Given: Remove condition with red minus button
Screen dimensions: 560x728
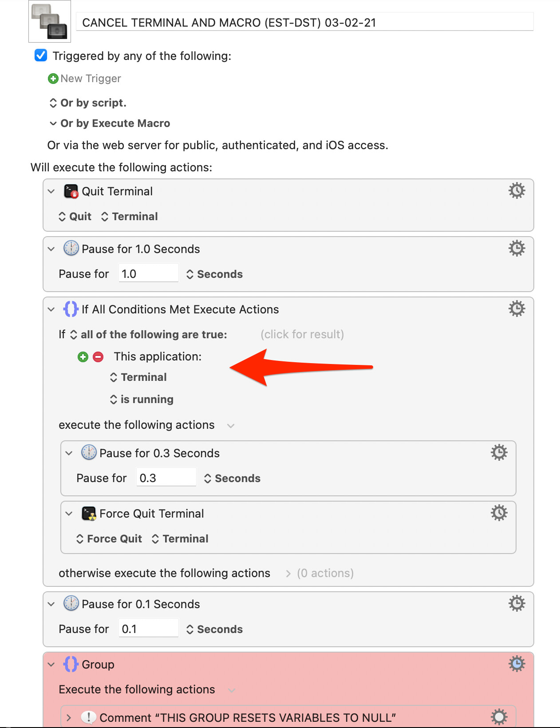Looking at the screenshot, I should (98, 357).
